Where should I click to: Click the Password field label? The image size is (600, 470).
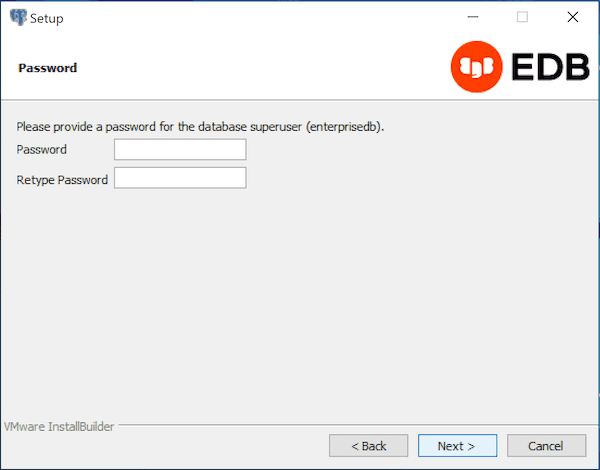41,150
